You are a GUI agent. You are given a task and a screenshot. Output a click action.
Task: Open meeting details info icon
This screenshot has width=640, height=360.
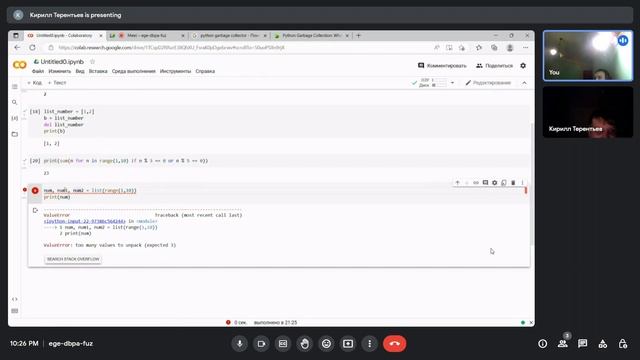click(542, 344)
